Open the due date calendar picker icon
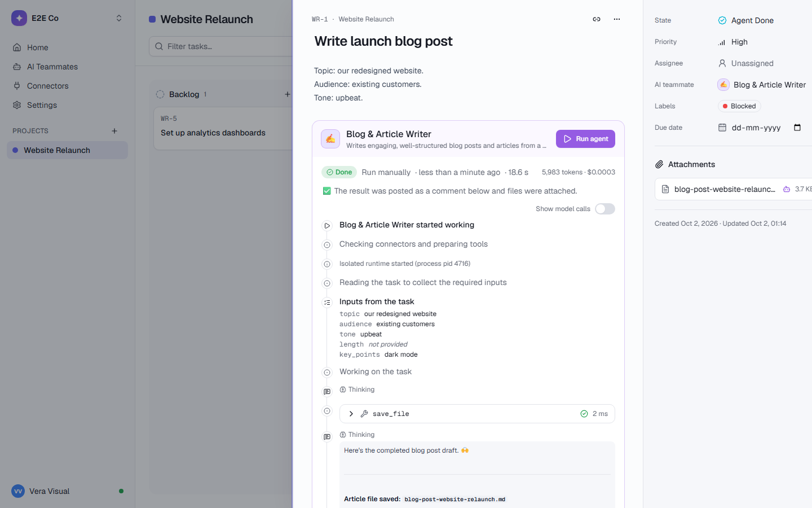 tap(797, 128)
